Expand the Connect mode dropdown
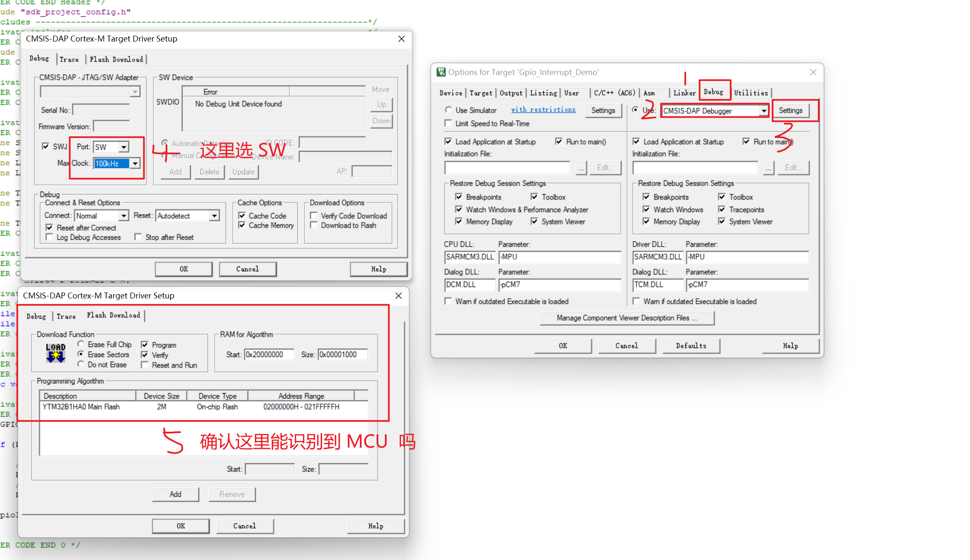The width and height of the screenshot is (970, 560). click(x=124, y=216)
